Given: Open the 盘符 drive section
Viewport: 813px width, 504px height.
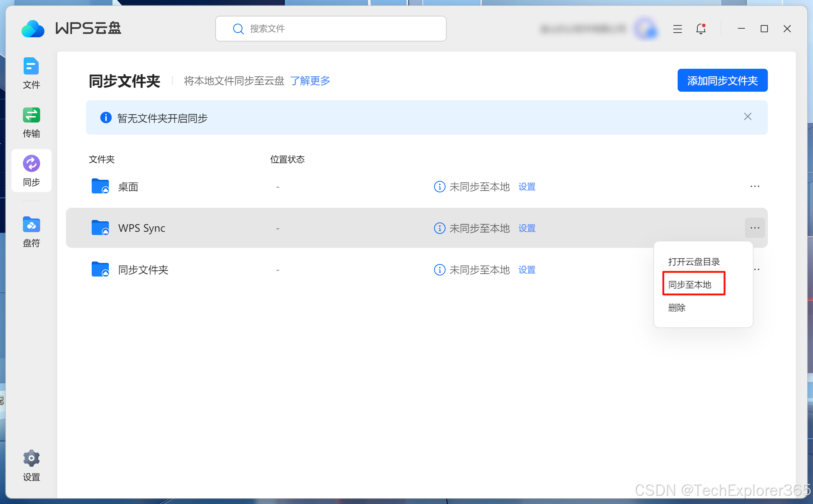Looking at the screenshot, I should tap(31, 231).
